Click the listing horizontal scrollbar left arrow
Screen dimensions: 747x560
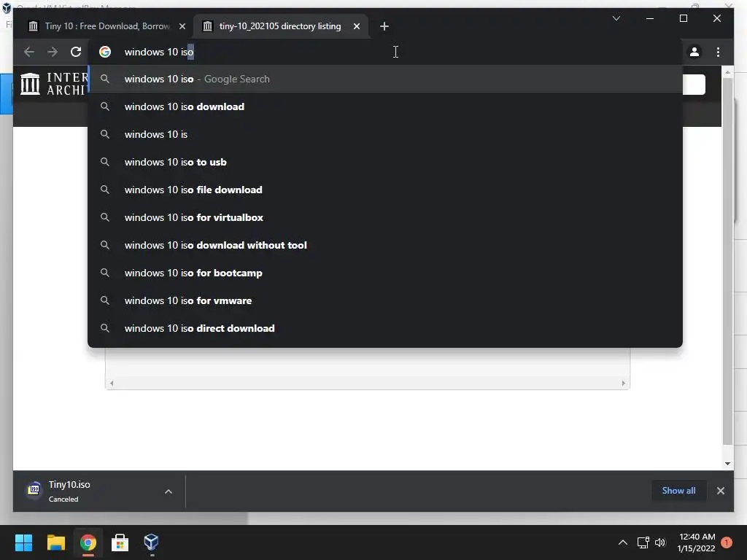coord(112,383)
